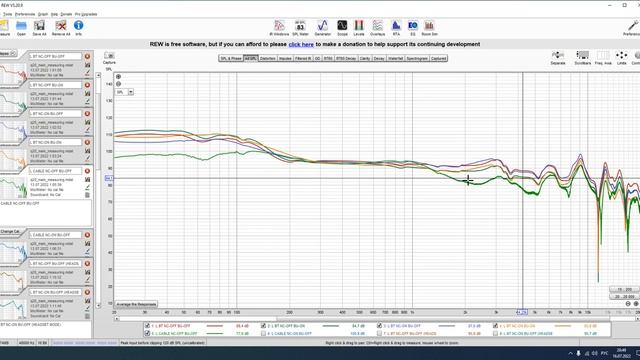This screenshot has height=360, width=640.
Task: Click the Change Cal button
Action: coord(9,231)
